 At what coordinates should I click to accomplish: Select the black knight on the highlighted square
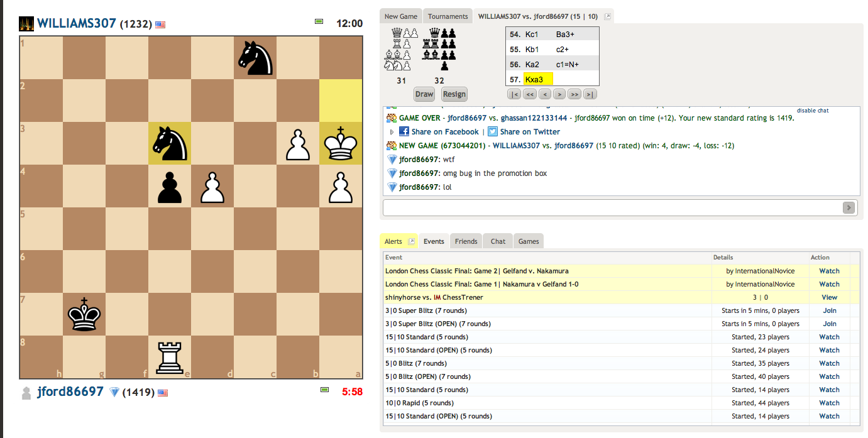coord(170,143)
